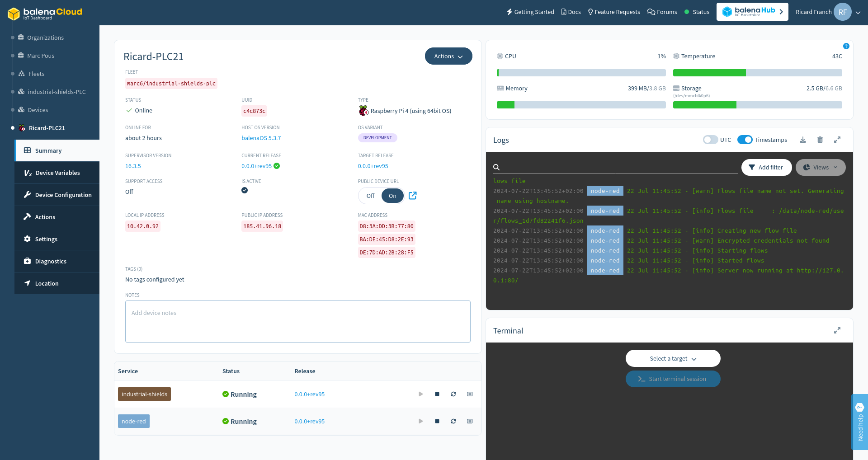The height and width of the screenshot is (460, 868).
Task: Open the Select a target dropdown
Action: (x=673, y=358)
